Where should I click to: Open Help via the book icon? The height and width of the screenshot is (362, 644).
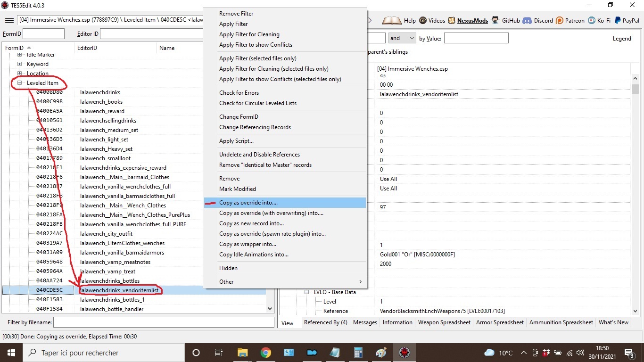[x=392, y=20]
